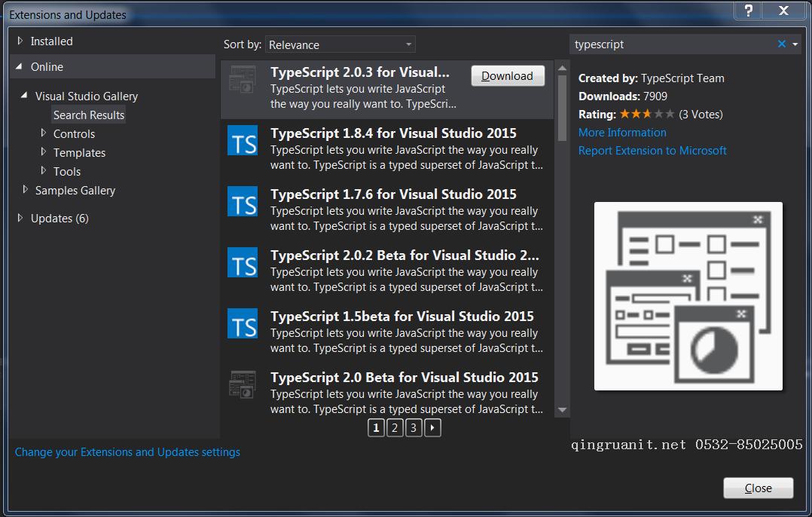Open the help question mark button
Screen dimensions: 812x517
click(x=748, y=11)
